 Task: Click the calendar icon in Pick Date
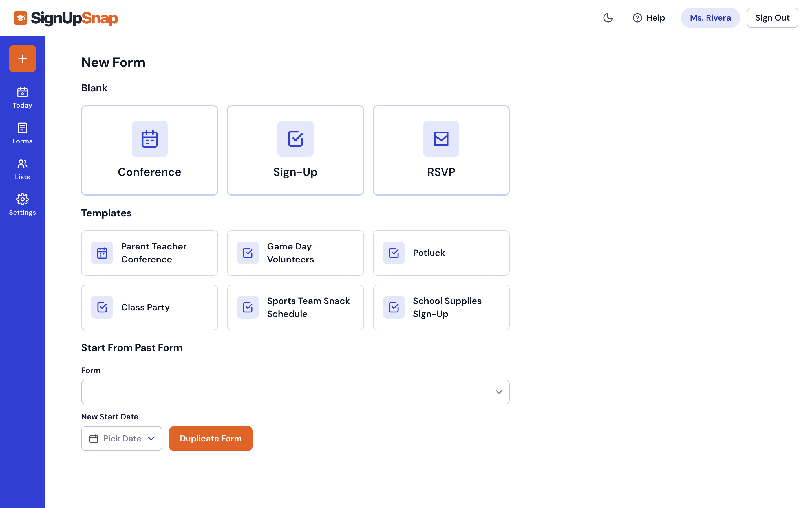coord(94,439)
